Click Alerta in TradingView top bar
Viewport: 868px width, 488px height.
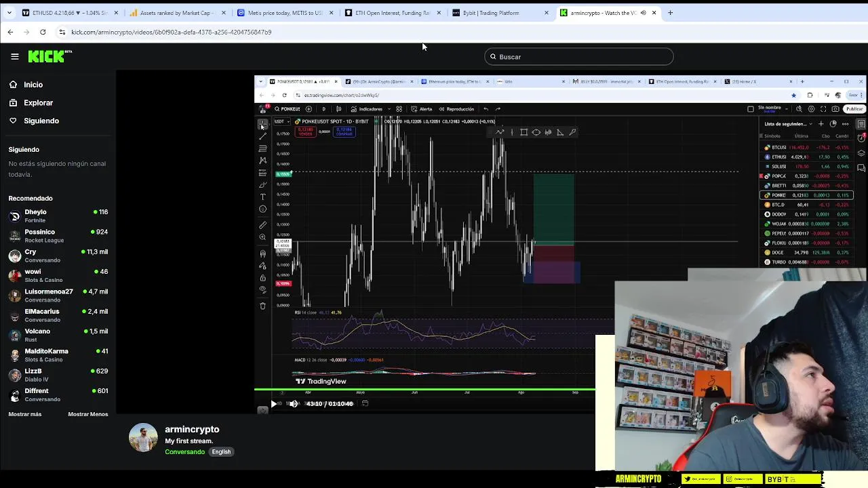(x=422, y=109)
